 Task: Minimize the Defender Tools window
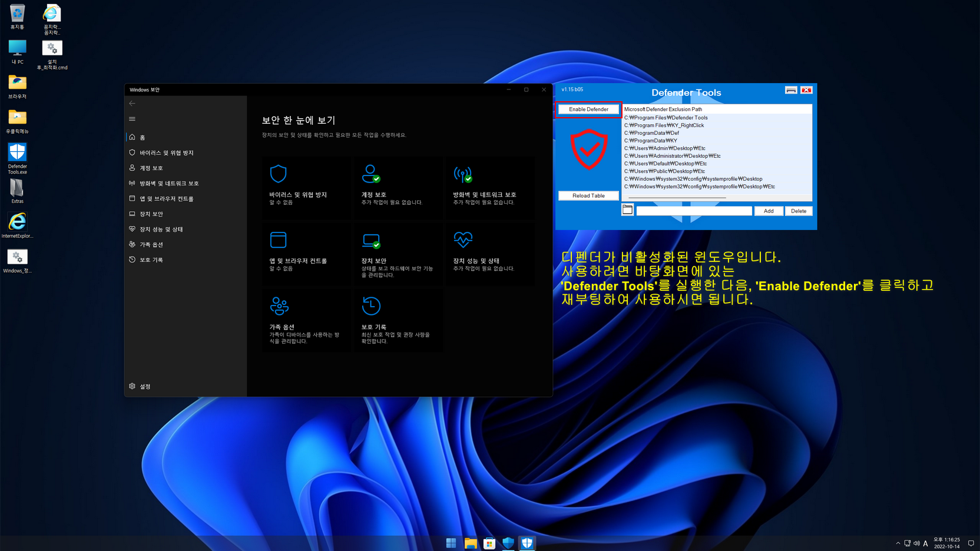point(791,90)
